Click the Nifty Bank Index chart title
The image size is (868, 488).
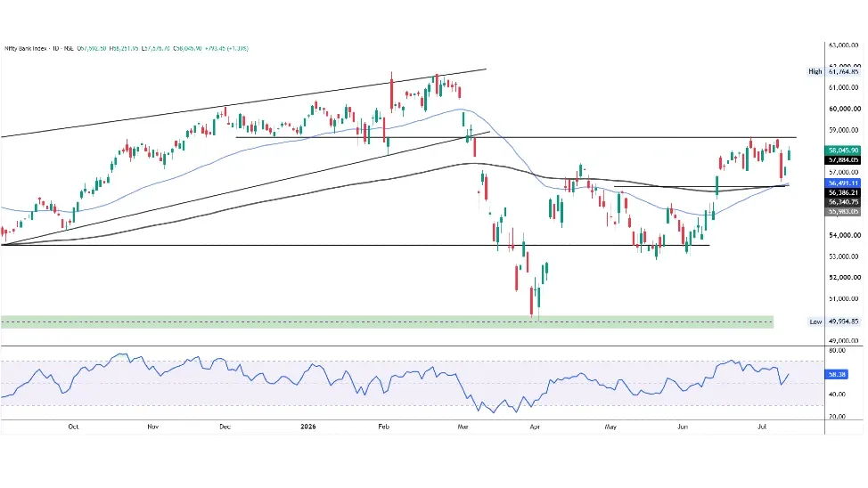pos(26,49)
